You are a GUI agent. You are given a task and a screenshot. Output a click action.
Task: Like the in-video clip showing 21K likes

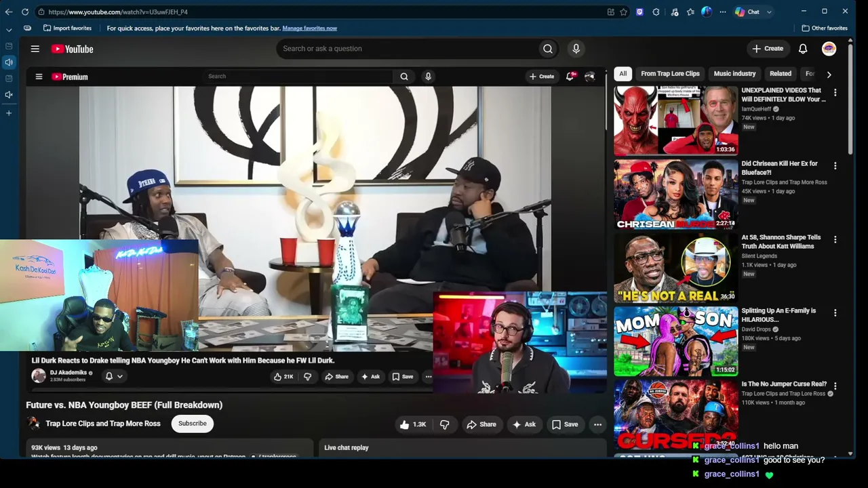coord(283,377)
